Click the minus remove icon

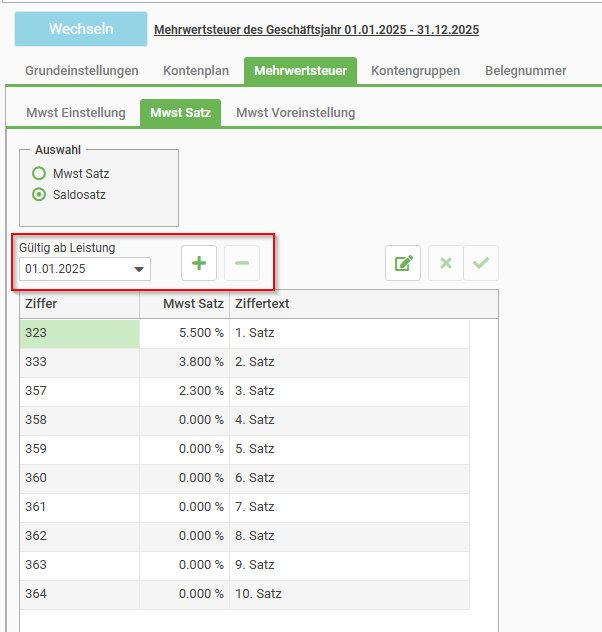pyautogui.click(x=242, y=263)
